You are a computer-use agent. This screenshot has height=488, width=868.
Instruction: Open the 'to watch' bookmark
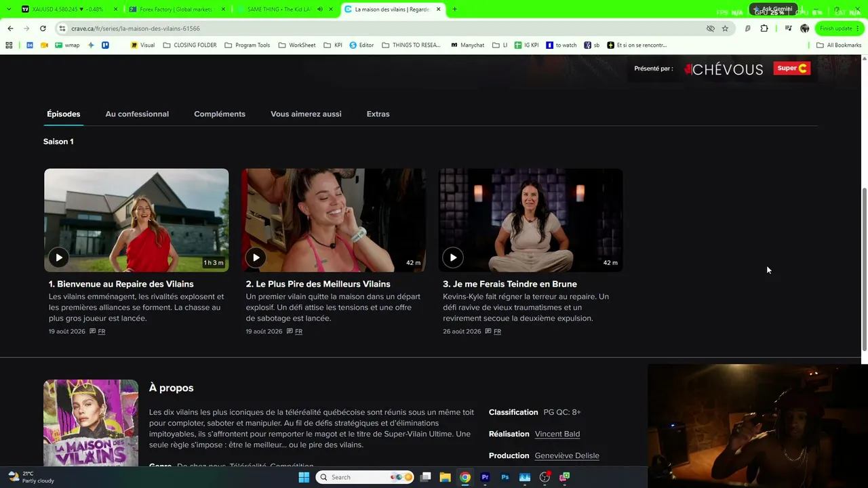coord(561,45)
